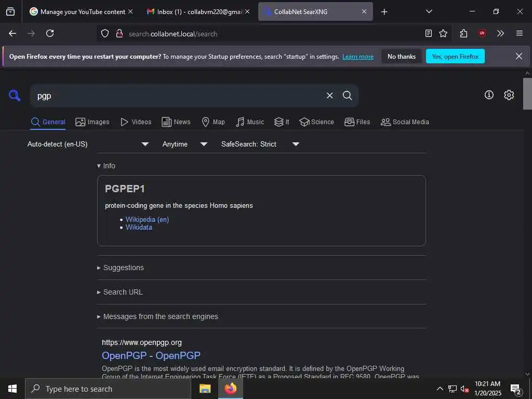Dismiss the startup notification bar X
This screenshot has height=399, width=532.
519,56
